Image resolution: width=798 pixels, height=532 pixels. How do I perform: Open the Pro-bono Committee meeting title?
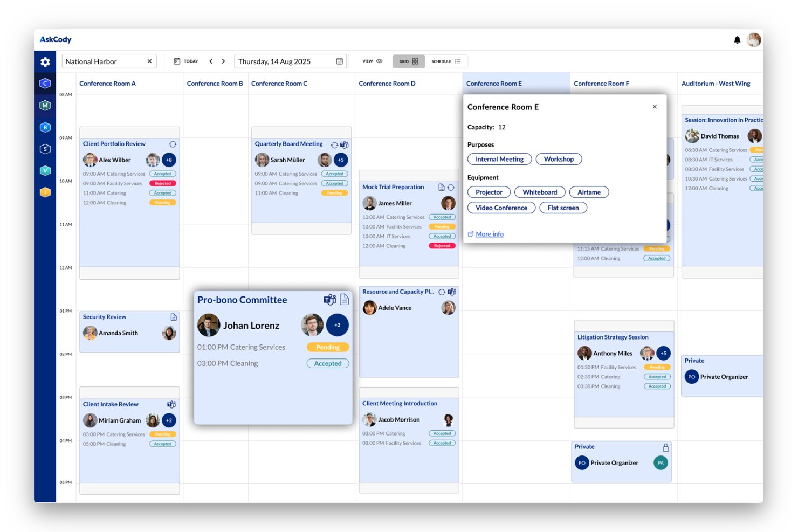(242, 300)
